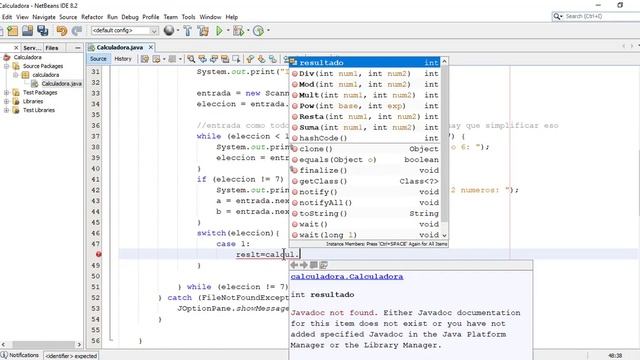This screenshot has width=640, height=360.
Task: Click the Clean and Build Project icon
Action: 203,31
